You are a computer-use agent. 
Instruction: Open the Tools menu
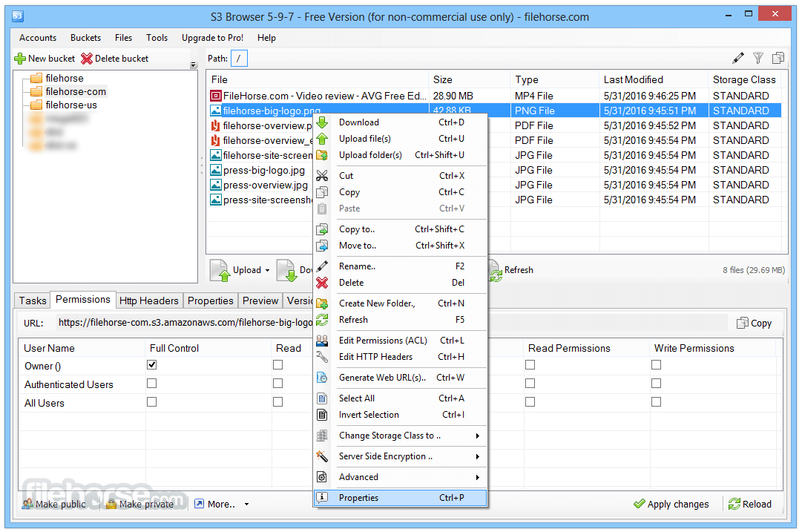coord(157,38)
